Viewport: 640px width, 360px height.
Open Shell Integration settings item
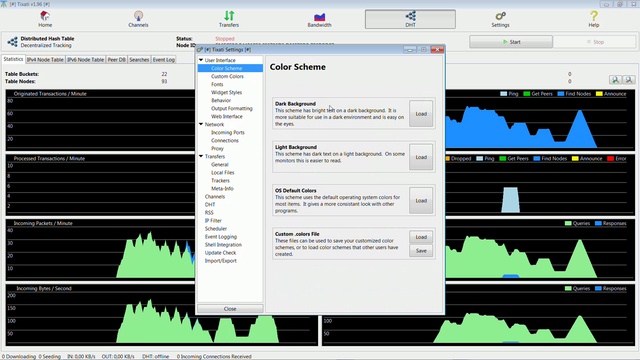click(x=223, y=245)
